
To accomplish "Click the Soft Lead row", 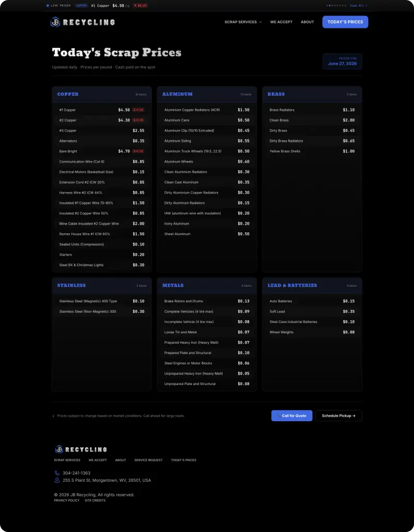I will (x=312, y=312).
